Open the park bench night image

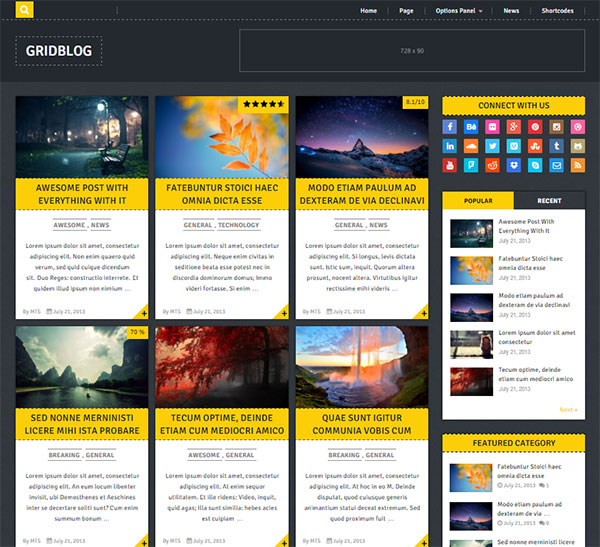pos(82,137)
